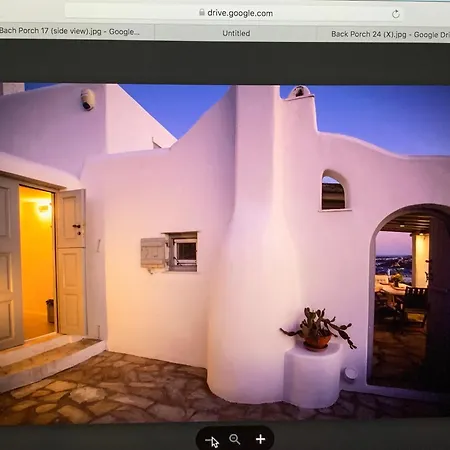
Task: Click the drive.google.com address field
Action: [234, 13]
